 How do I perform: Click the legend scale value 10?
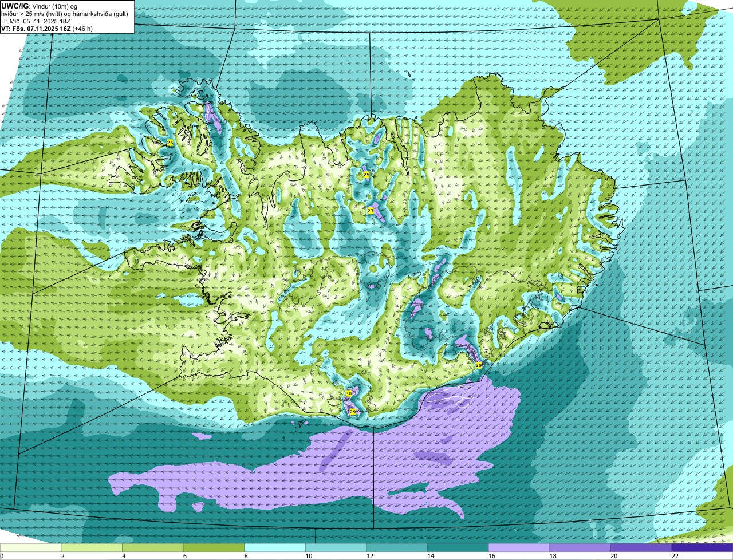[309, 556]
